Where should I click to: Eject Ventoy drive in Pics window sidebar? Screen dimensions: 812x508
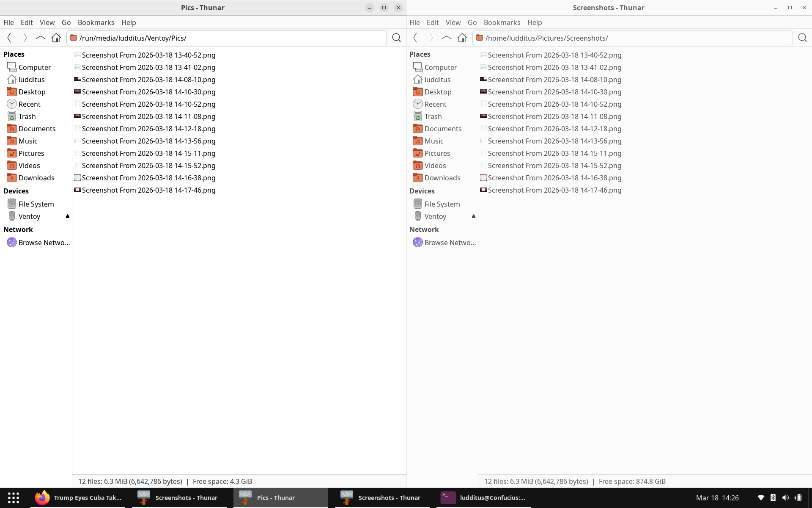tap(67, 216)
